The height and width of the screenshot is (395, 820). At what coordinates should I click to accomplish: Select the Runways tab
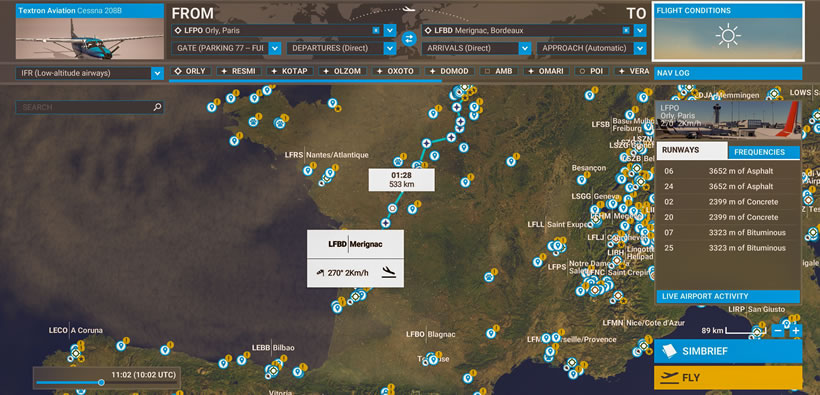click(691, 150)
